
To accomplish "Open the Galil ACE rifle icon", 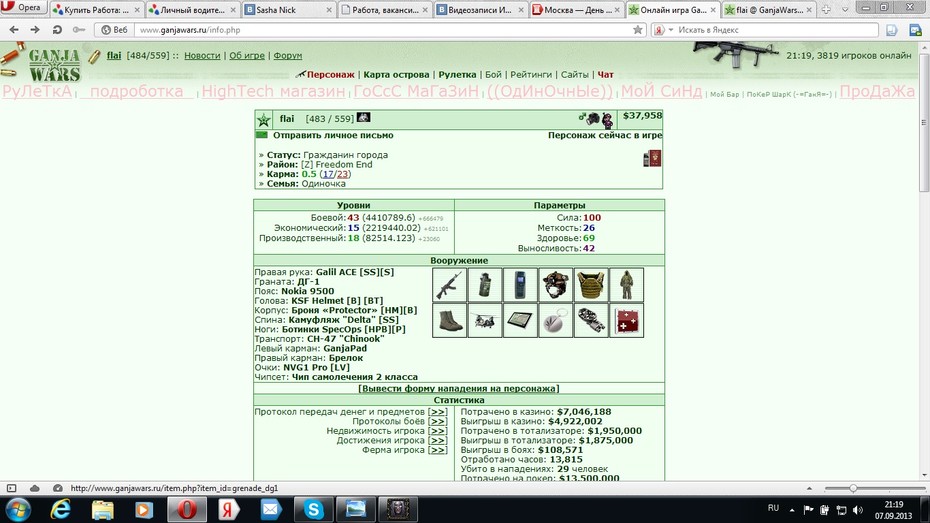I will click(449, 285).
